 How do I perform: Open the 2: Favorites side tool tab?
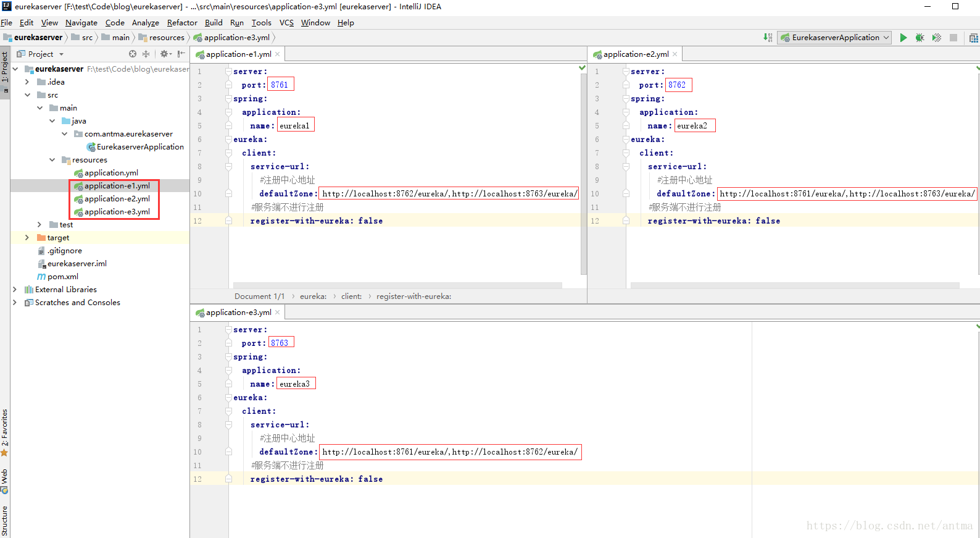coord(5,432)
